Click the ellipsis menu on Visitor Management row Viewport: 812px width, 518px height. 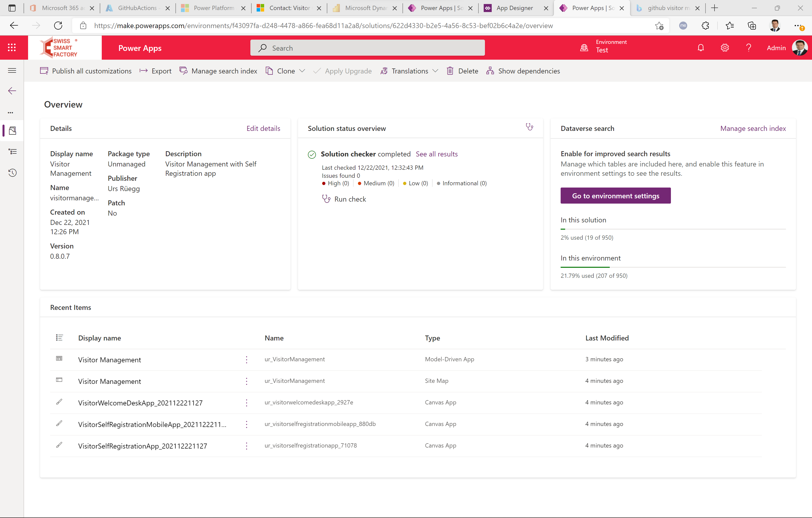(247, 359)
